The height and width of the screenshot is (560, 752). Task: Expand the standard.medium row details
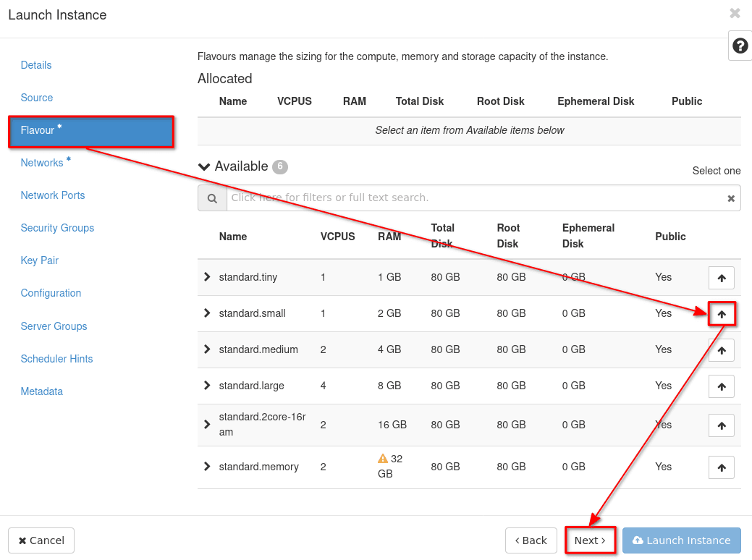(x=207, y=349)
